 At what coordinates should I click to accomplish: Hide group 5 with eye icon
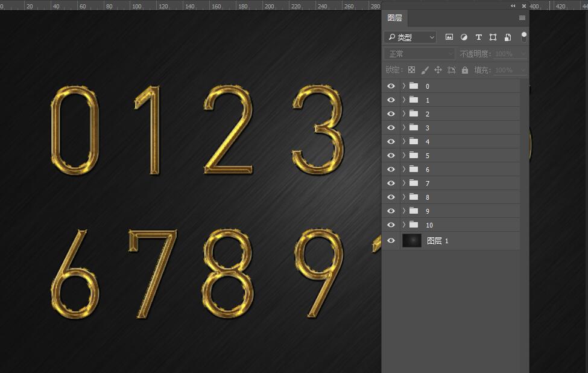pyautogui.click(x=391, y=155)
